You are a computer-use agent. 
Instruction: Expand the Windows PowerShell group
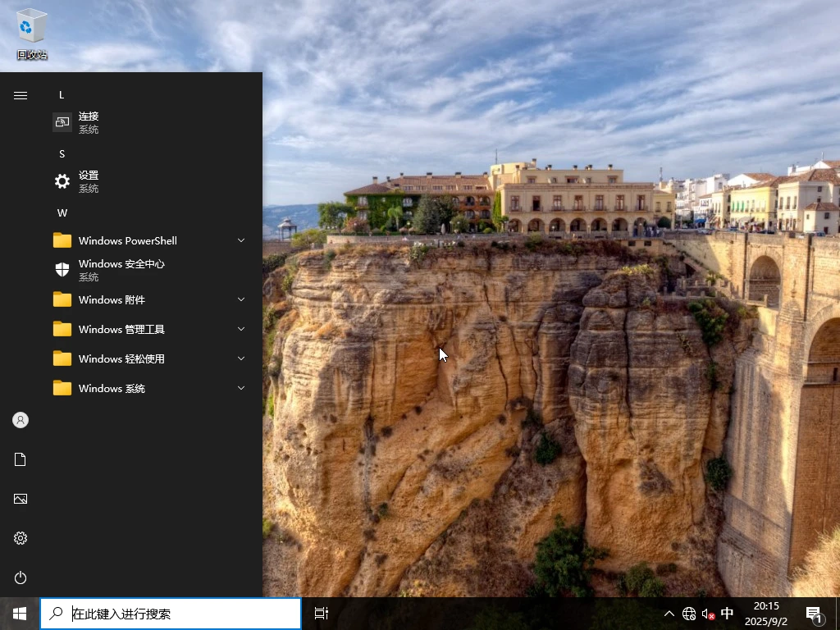(240, 240)
